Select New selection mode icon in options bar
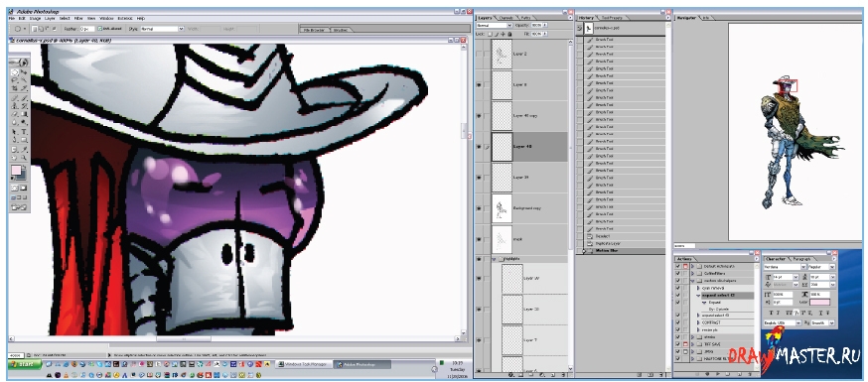 coord(35,29)
